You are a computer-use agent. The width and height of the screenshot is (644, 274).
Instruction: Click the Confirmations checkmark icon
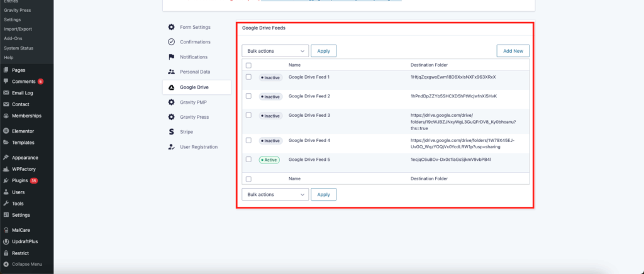point(171,42)
